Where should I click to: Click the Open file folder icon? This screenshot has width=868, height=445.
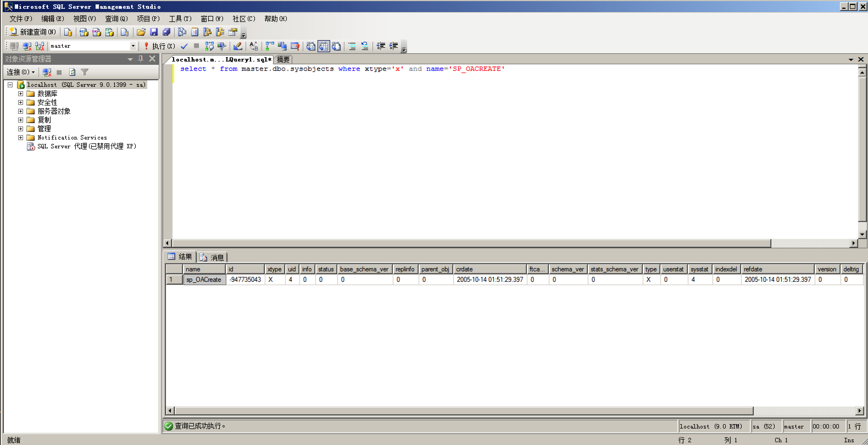coord(141,32)
